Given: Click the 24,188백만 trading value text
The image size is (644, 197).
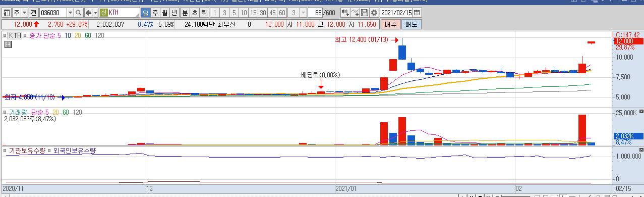Looking at the screenshot, I should click(x=200, y=24).
